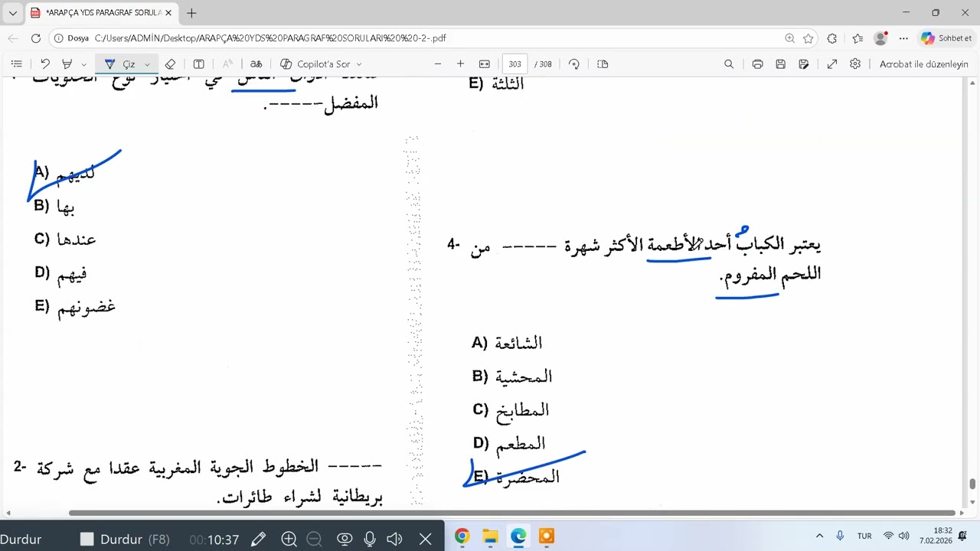The image size is (980, 551).
Task: Close the ARAPÇA YDS PARAGRAF tab
Action: 170,13
